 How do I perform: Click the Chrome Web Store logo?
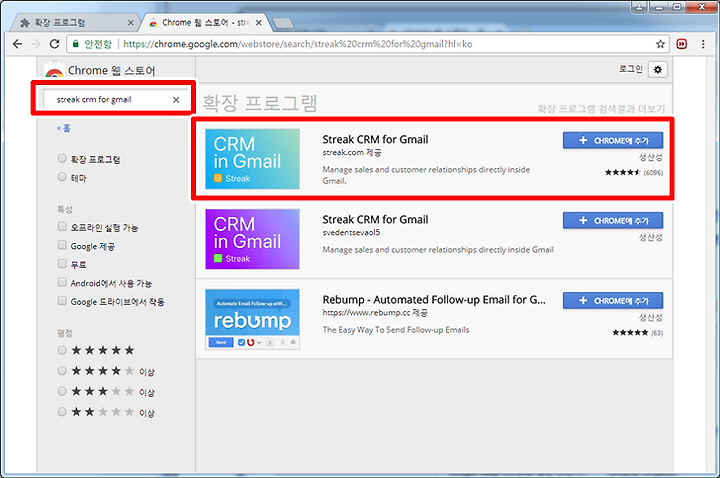(54, 71)
